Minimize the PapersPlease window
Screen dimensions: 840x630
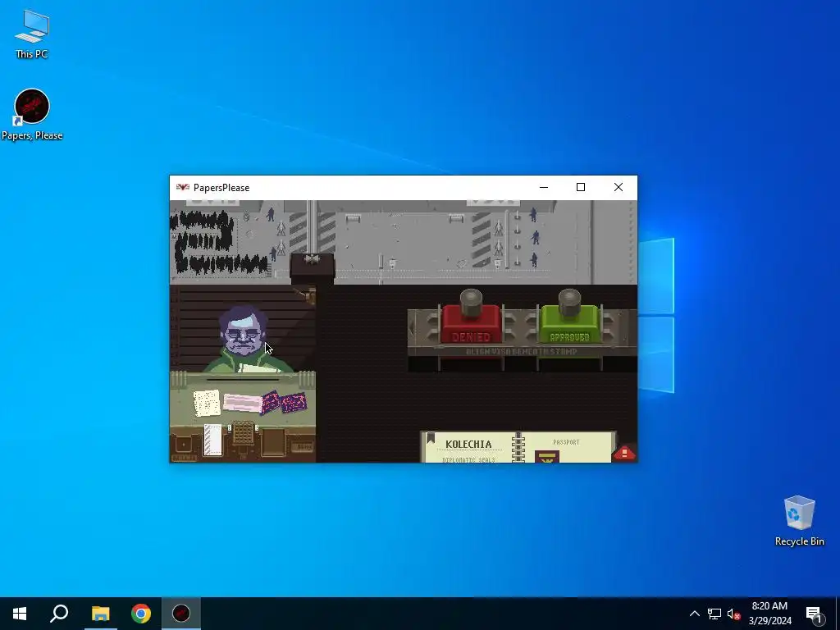[x=544, y=187]
